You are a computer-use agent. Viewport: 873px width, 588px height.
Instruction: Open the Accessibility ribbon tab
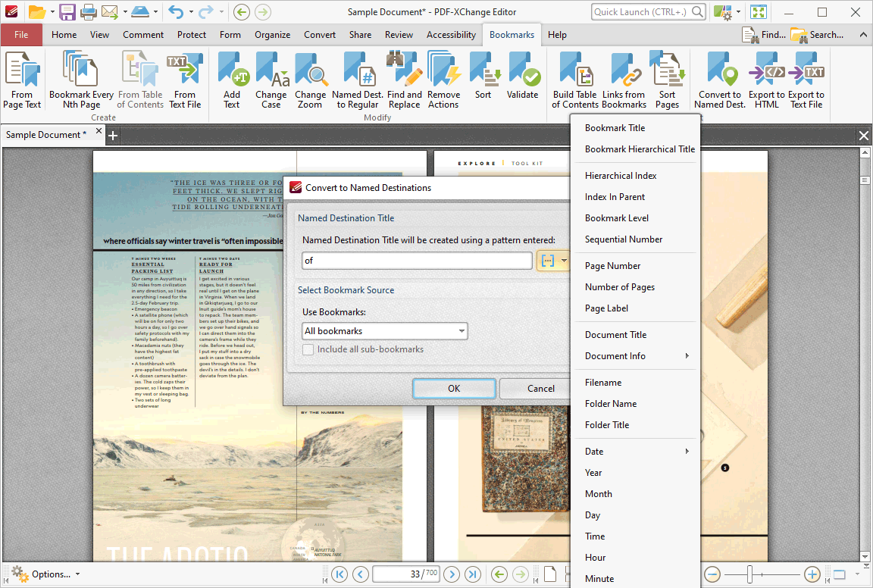tap(451, 35)
